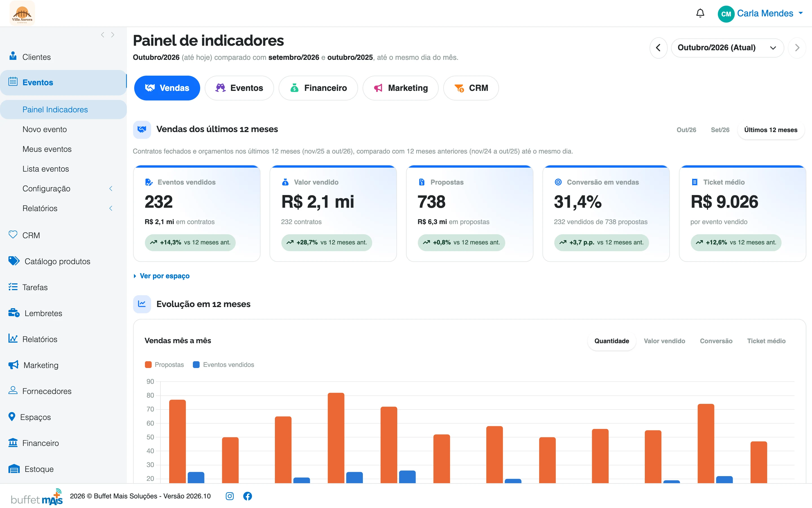Switch chart to Ticket médio
The image size is (812, 508).
pos(766,341)
